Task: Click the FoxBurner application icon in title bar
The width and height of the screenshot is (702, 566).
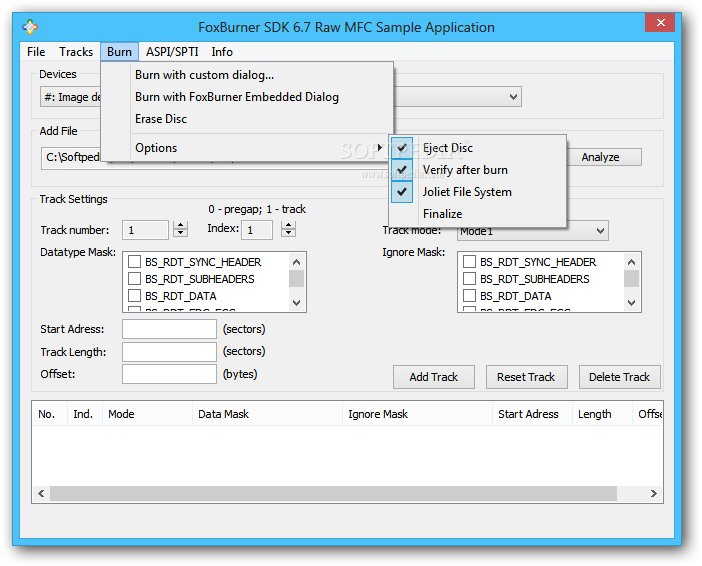Action: point(30,27)
